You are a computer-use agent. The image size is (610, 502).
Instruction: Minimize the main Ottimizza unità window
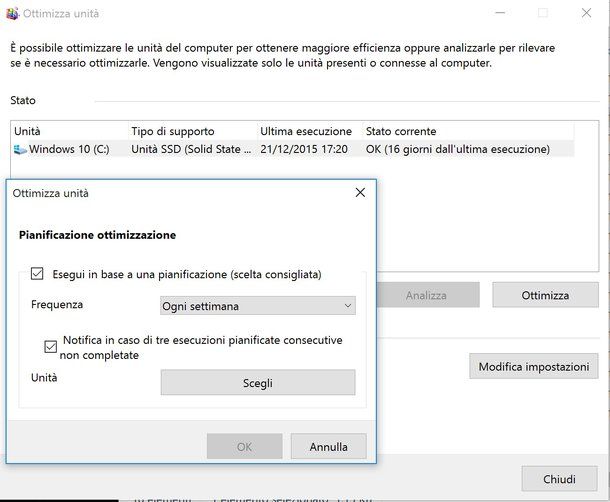[x=500, y=13]
